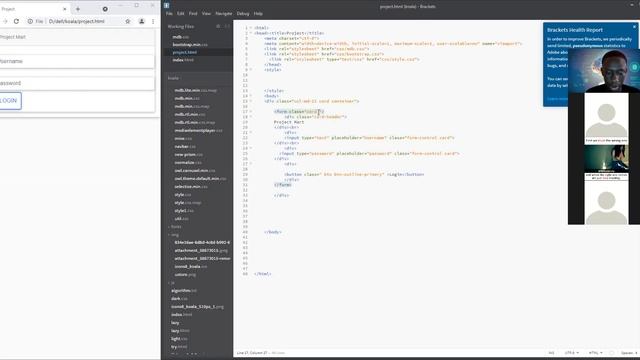
Task: Reload the page in the browser window
Action: point(16,21)
